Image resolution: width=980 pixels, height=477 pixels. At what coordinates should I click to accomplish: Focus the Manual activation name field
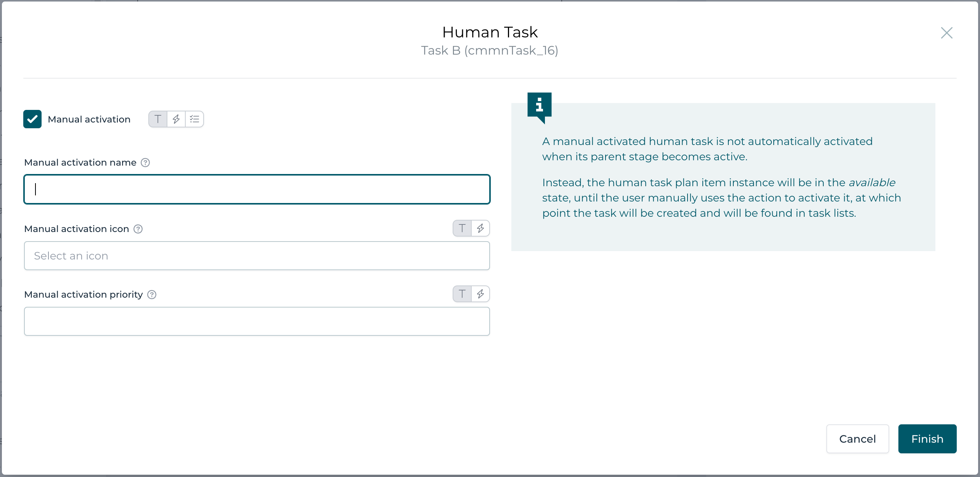[257, 189]
